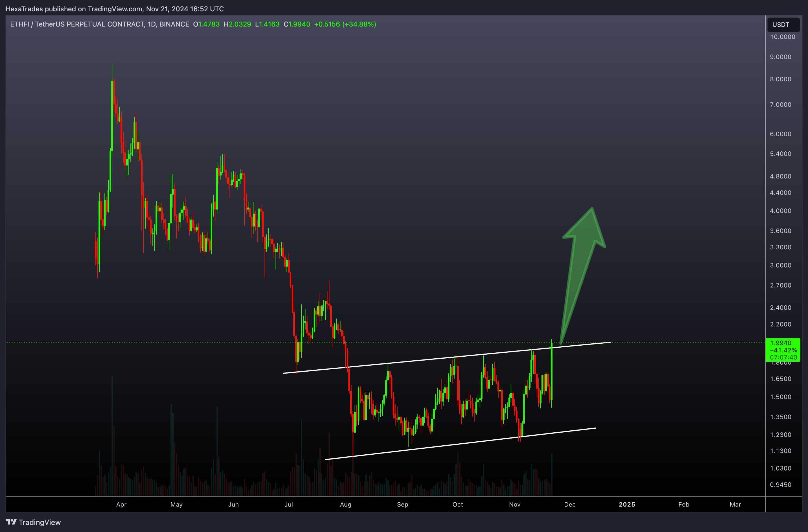
Task: Click the Jul label on time axis
Action: point(289,505)
